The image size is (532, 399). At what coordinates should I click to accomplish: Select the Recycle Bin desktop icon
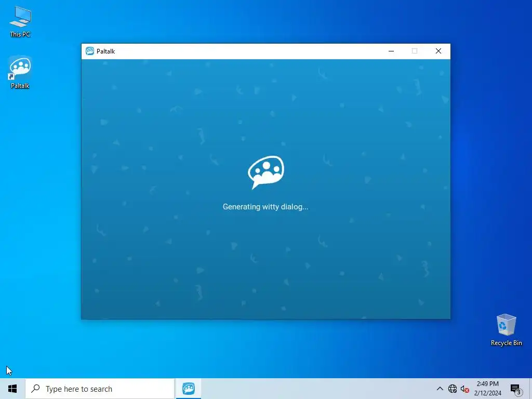coord(506,330)
